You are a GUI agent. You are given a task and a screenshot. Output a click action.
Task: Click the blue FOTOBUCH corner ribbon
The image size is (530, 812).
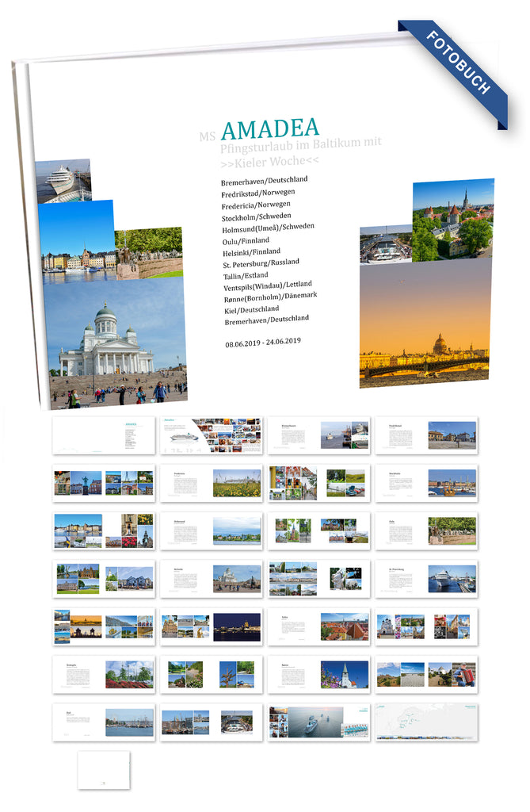tap(459, 64)
